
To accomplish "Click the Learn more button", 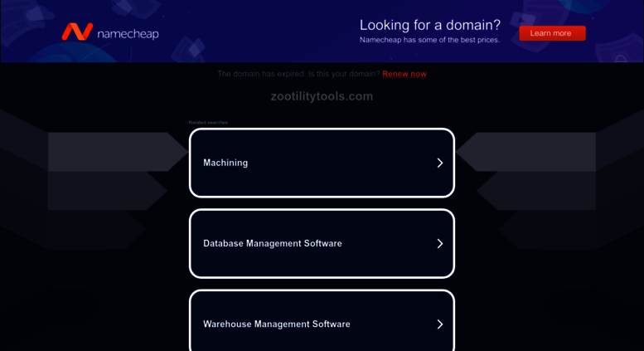I will [552, 33].
